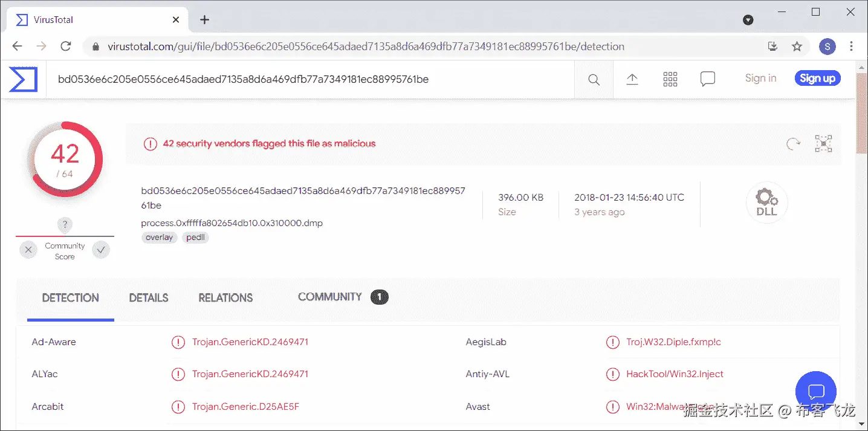Image resolution: width=868 pixels, height=431 pixels.
Task: Downvote the file with Community Score X
Action: click(28, 249)
